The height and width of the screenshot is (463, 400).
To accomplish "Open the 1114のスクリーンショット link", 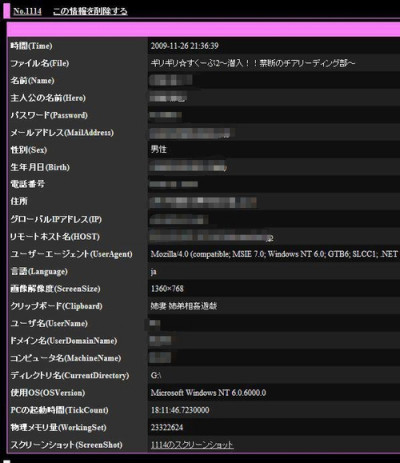I will pyautogui.click(x=192, y=445).
